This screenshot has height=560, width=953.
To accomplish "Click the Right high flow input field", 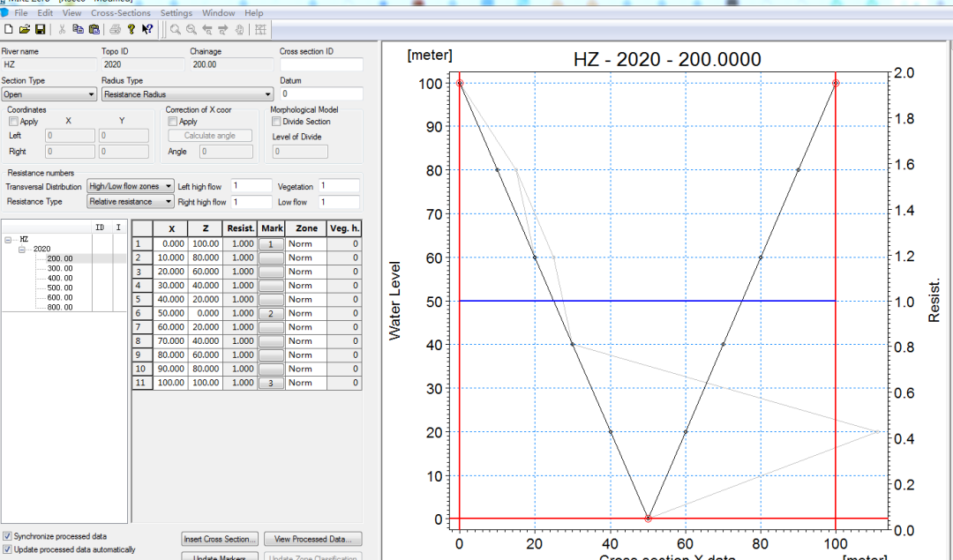I will point(251,202).
